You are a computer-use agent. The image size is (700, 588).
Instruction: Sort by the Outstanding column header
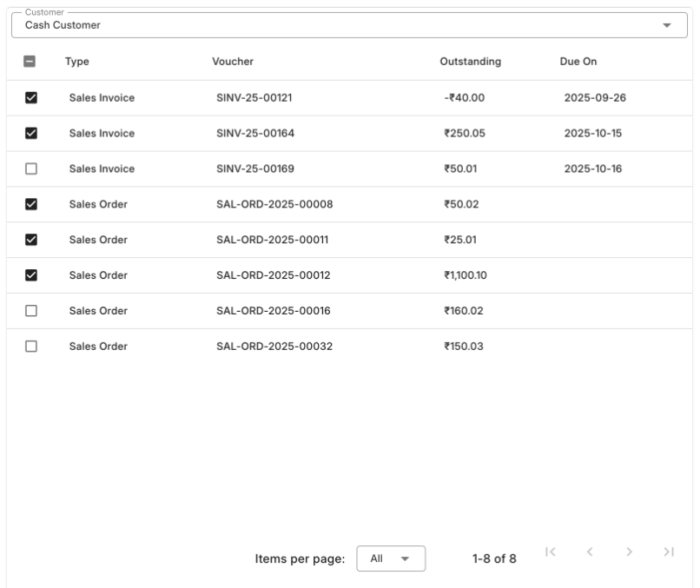point(470,62)
